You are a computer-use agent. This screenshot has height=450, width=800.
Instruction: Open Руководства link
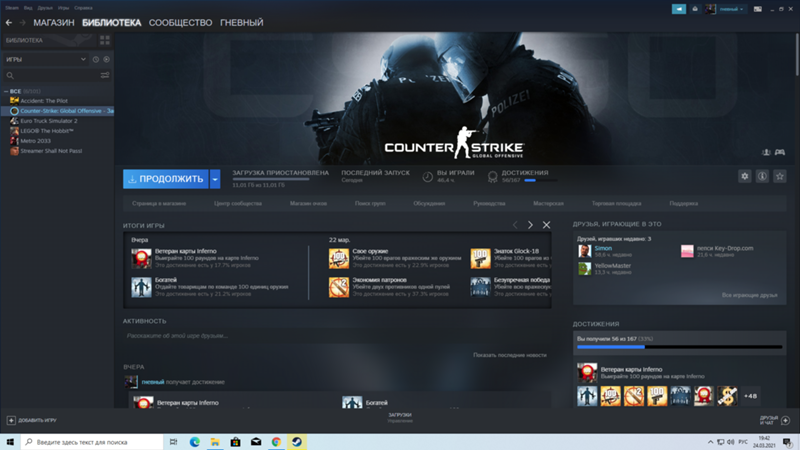(x=489, y=203)
